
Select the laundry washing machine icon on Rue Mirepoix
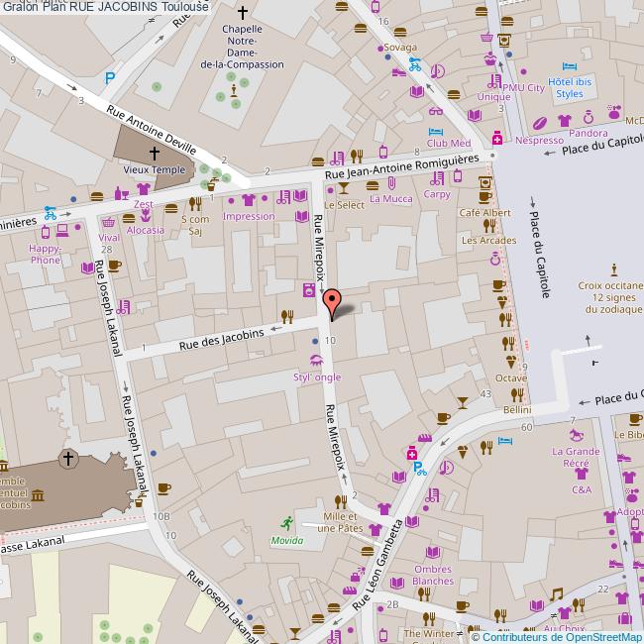coord(308,290)
